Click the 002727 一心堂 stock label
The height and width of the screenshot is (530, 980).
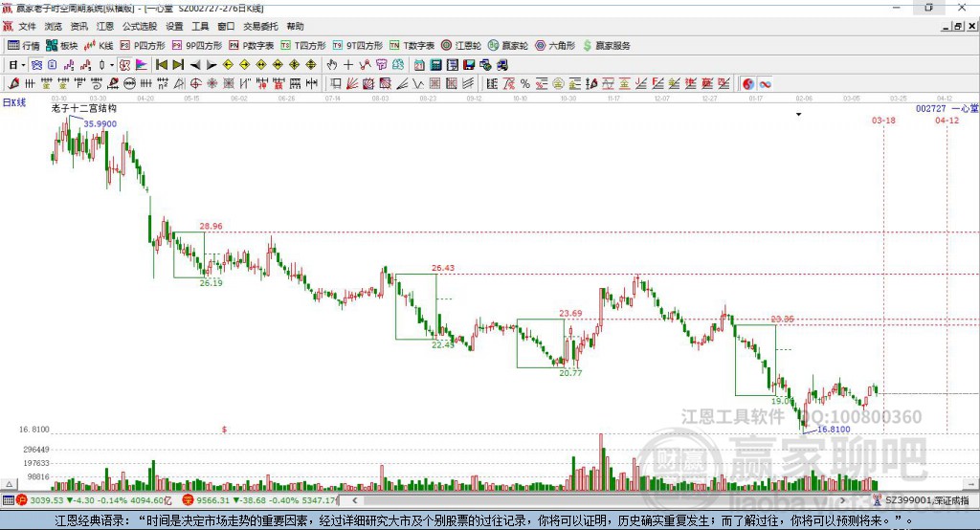click(947, 109)
